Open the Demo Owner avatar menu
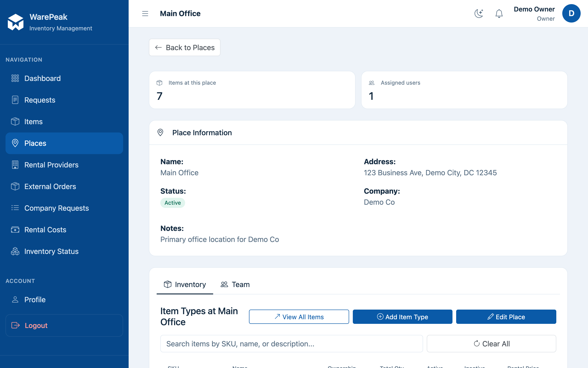This screenshot has width=588, height=368. click(571, 13)
